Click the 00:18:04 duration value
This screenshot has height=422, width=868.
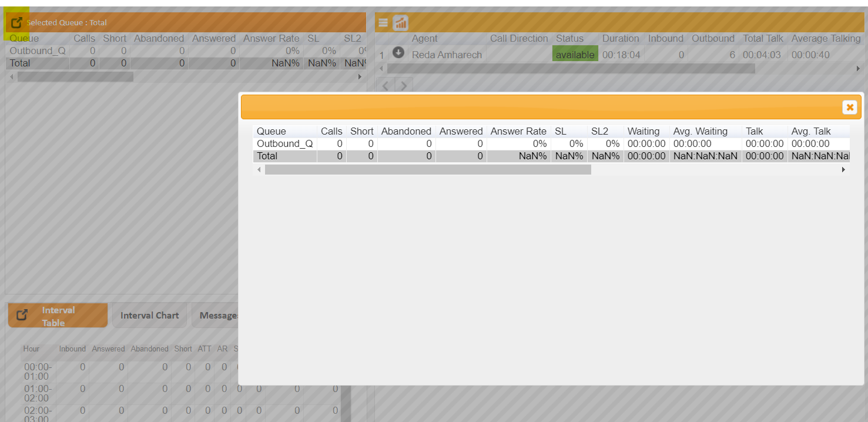(621, 55)
